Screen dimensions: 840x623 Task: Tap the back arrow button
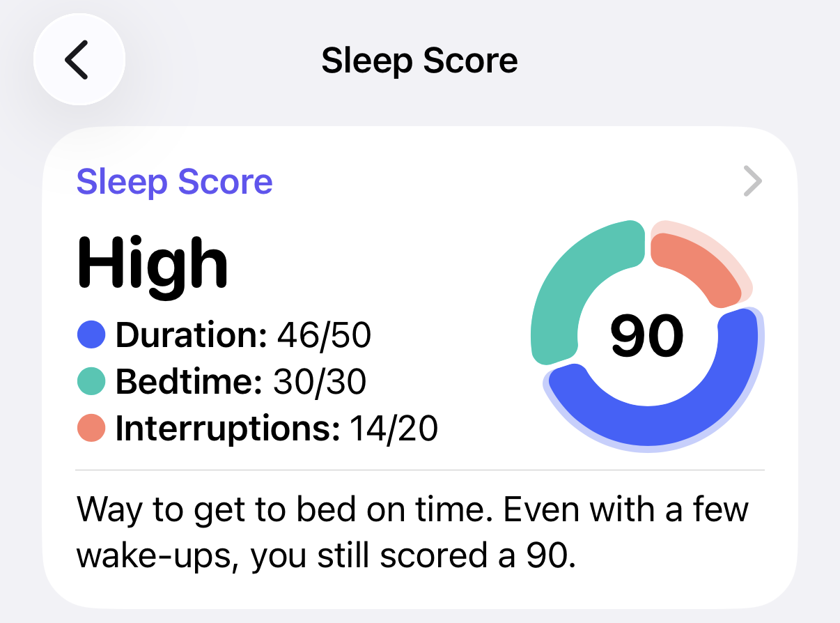[x=79, y=60]
